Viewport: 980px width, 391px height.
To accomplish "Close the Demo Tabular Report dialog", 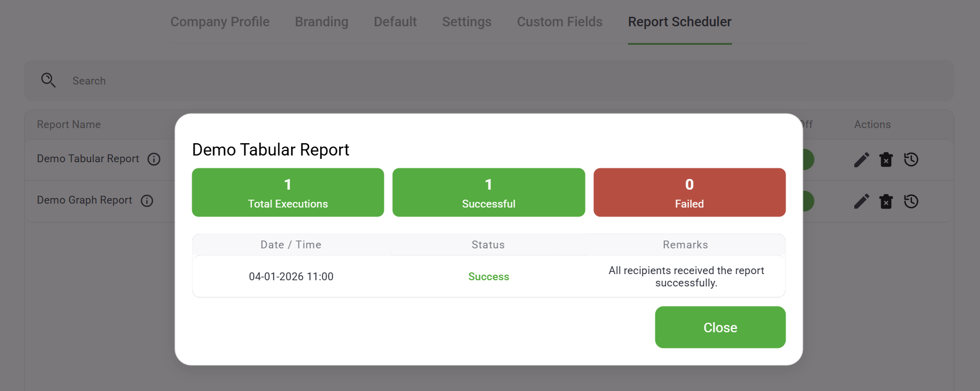I will 720,327.
